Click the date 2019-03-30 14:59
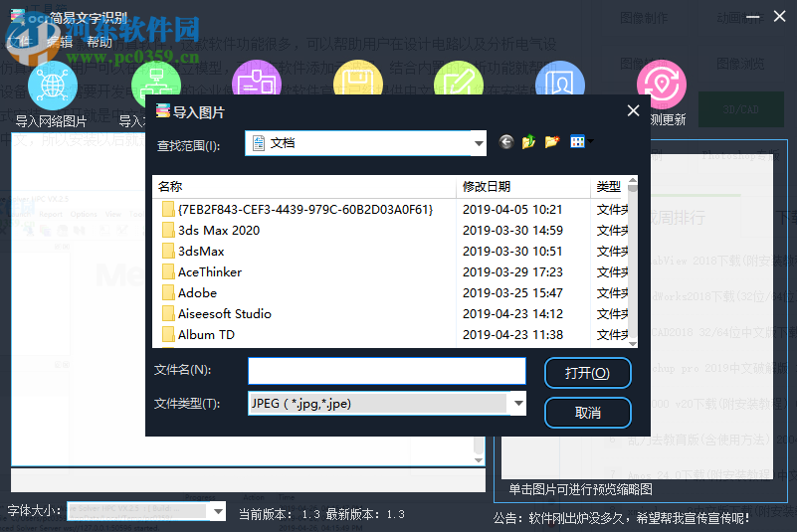Screen dimensions: 797x532 click(x=512, y=230)
